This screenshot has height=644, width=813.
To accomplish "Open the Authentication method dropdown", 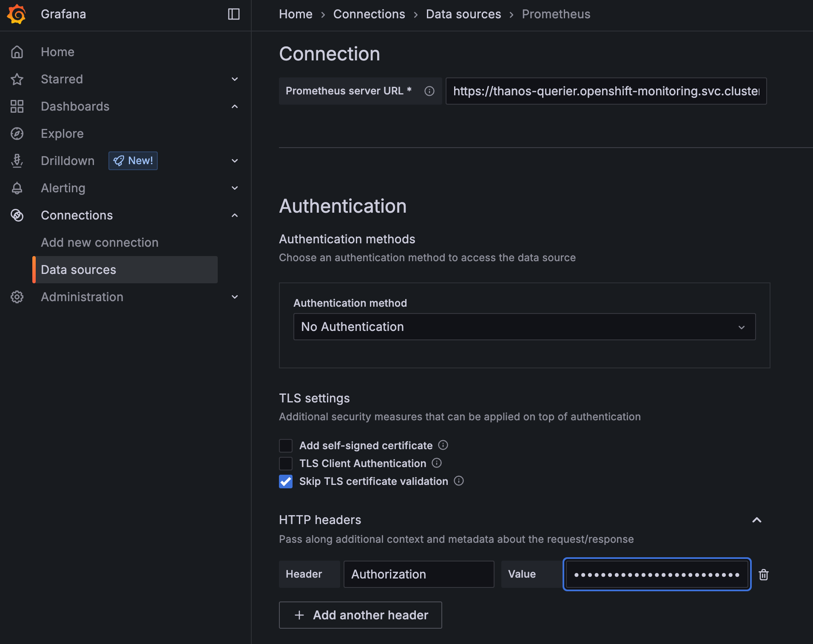I will pyautogui.click(x=523, y=327).
